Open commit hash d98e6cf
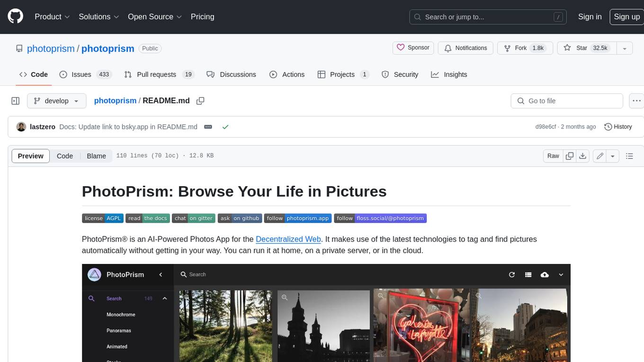 pyautogui.click(x=545, y=127)
